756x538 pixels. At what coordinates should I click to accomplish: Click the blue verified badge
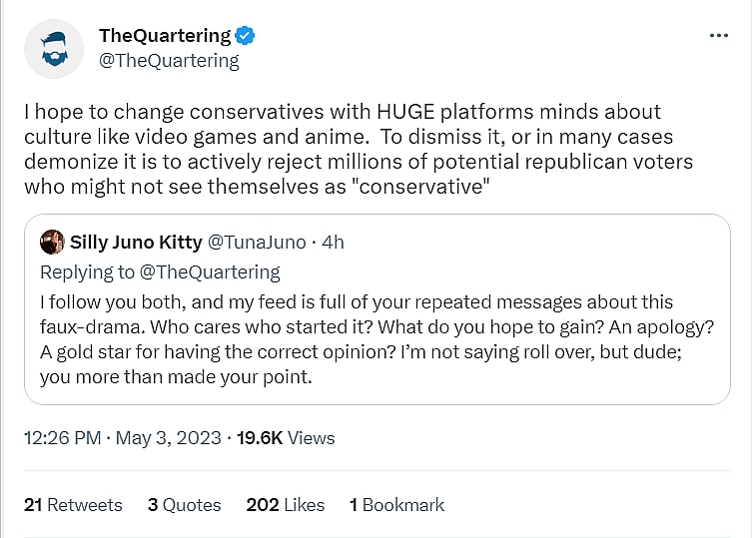coord(246,36)
